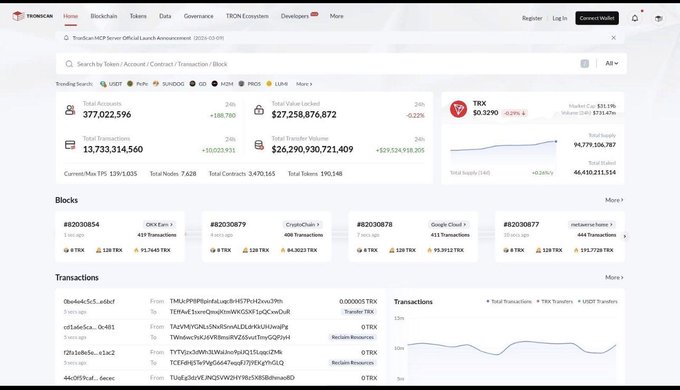This screenshot has height=390, width=680.
Task: Click the Total Accounts value 377,022,596
Action: tap(107, 115)
